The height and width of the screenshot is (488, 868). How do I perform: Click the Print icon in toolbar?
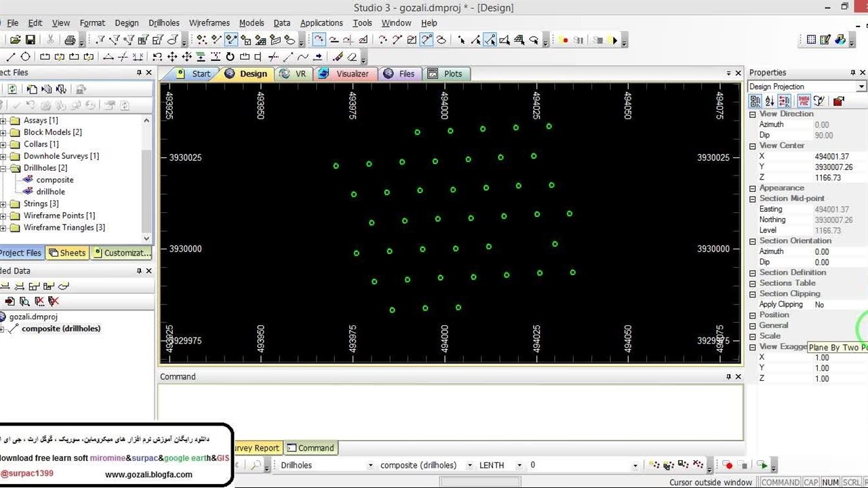pos(69,40)
